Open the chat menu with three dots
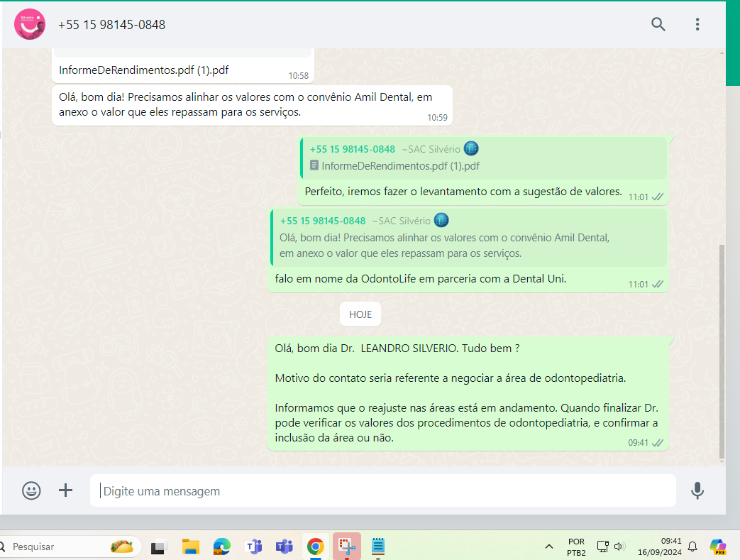This screenshot has height=560, width=740. coord(697,24)
